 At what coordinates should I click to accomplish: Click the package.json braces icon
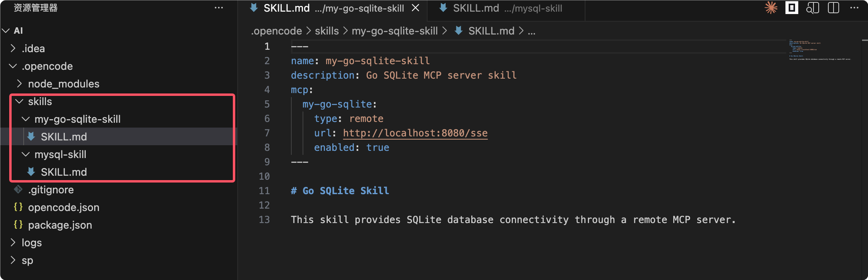18,225
